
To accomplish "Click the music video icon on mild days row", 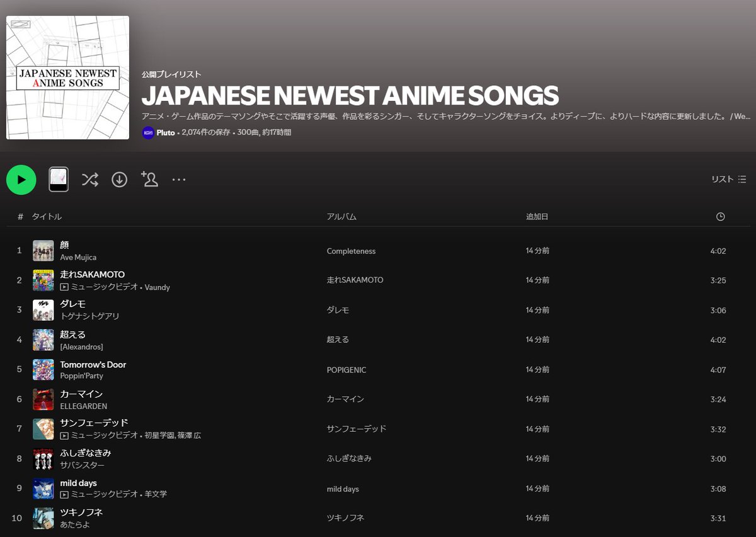I will [x=64, y=494].
